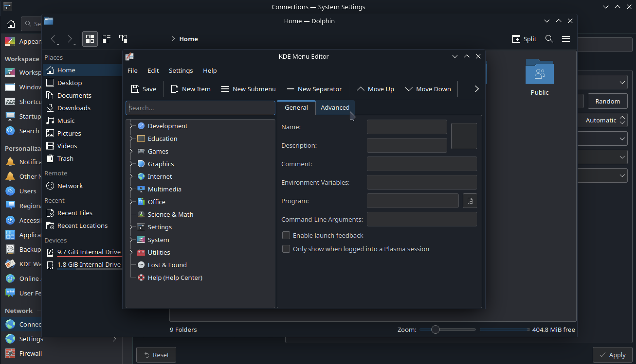
Task: Switch Dolphin to details tree view
Action: coord(123,39)
